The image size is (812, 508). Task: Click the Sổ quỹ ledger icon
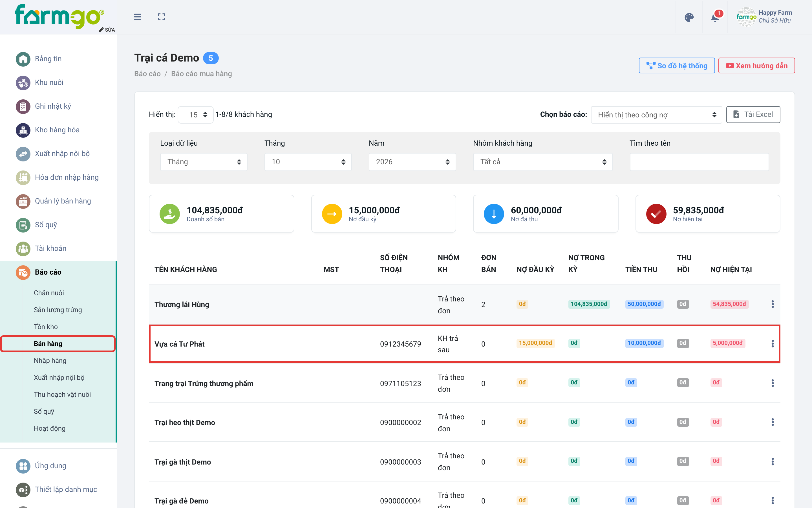(23, 225)
